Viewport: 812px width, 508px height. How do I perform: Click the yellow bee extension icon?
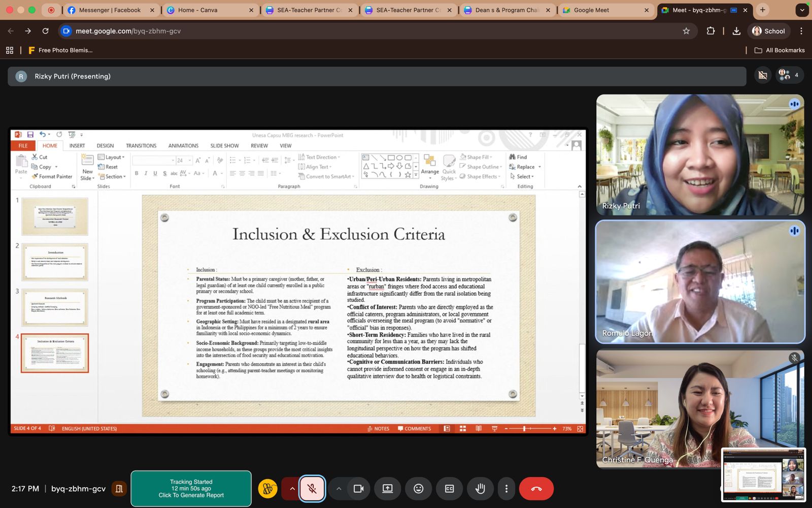pos(268,489)
